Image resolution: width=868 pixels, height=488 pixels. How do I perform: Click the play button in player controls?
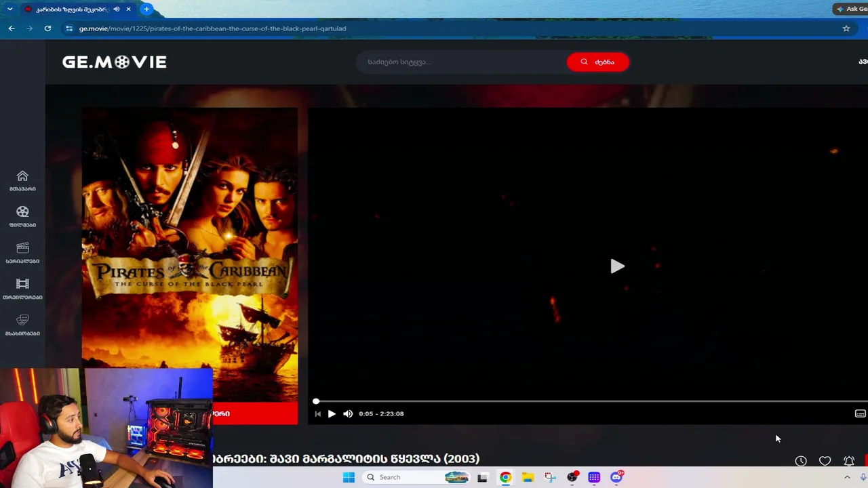pyautogui.click(x=332, y=413)
